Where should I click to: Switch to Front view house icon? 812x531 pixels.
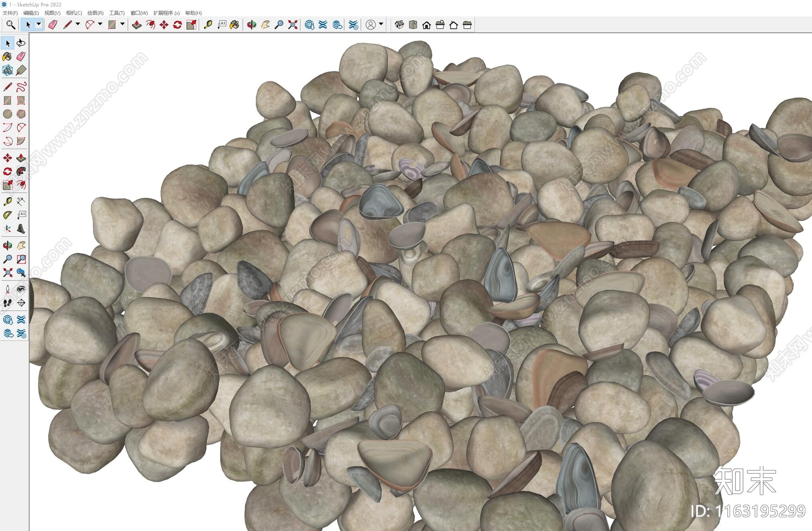(427, 24)
